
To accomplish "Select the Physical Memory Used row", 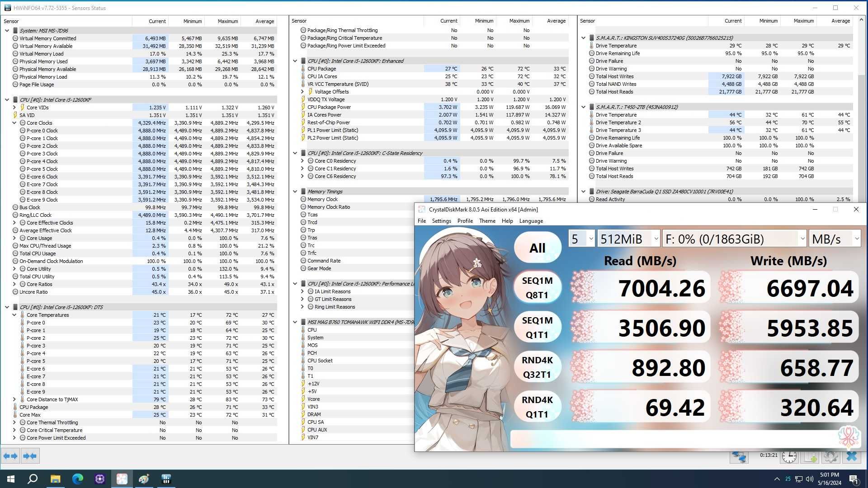I will coord(140,61).
